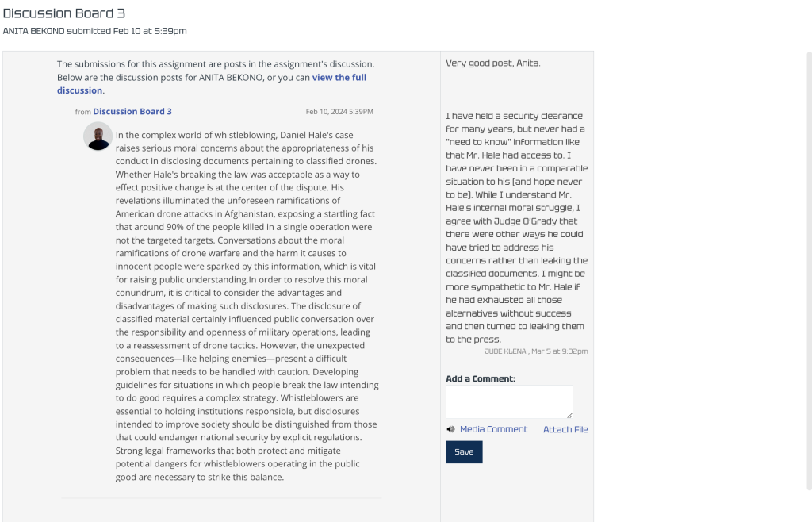Click the JUDE KLENA comment author line
The width and height of the screenshot is (812, 522).
(536, 351)
